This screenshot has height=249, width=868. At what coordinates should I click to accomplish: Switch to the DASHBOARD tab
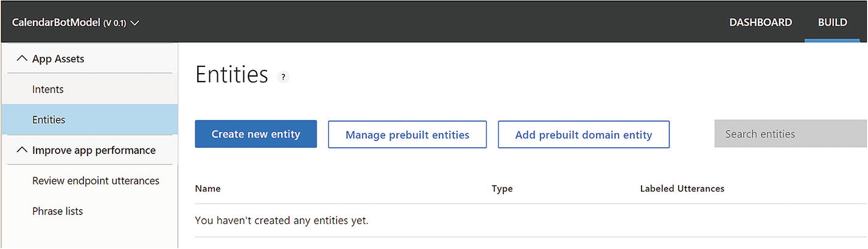pos(760,23)
